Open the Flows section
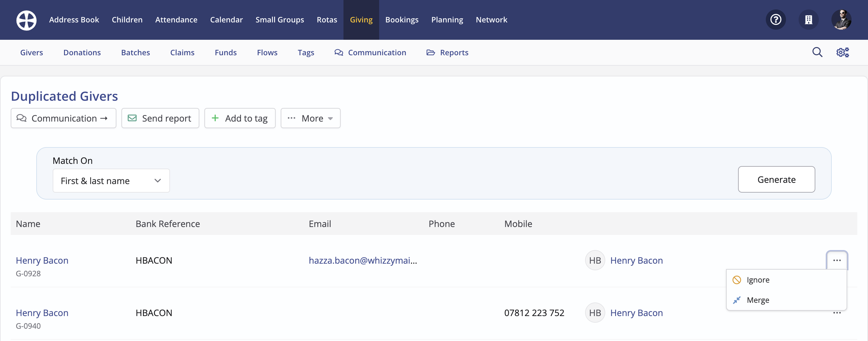The image size is (868, 341). pyautogui.click(x=267, y=52)
